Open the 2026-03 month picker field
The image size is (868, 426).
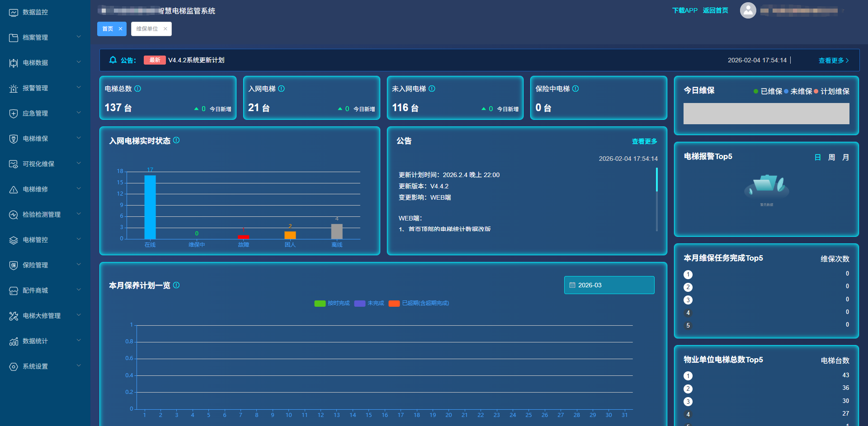(609, 285)
